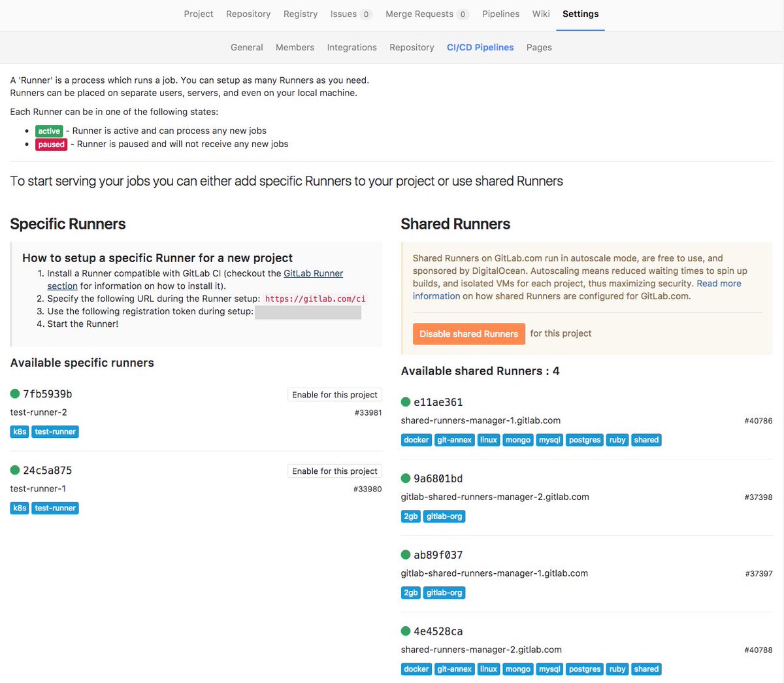Open Pages settings sub-tab
This screenshot has width=784, height=683.
point(539,47)
